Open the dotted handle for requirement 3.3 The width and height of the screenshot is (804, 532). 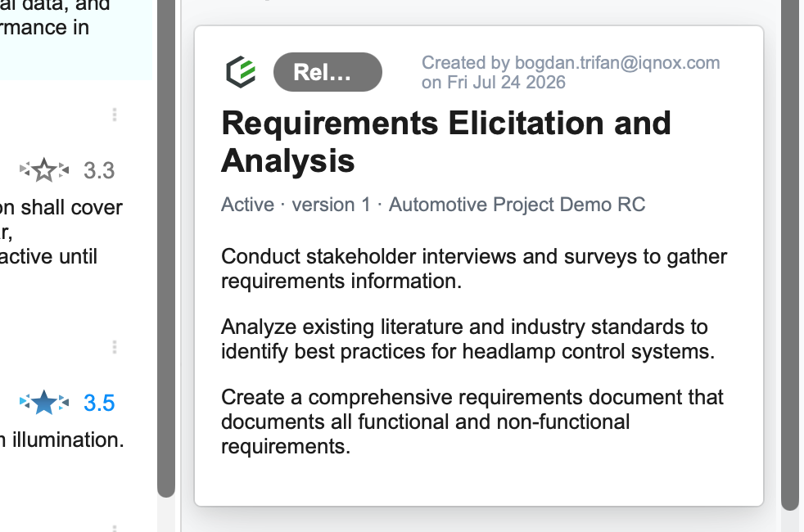pyautogui.click(x=115, y=115)
